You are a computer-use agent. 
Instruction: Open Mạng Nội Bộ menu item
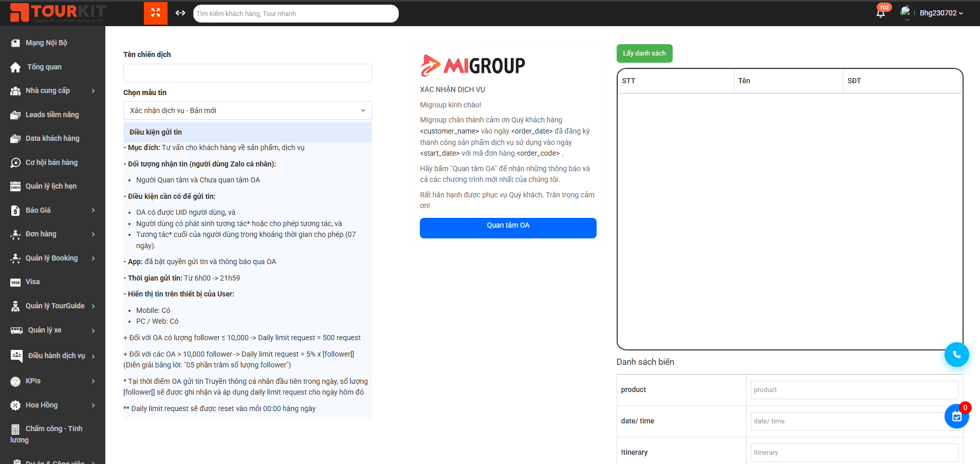click(46, 43)
